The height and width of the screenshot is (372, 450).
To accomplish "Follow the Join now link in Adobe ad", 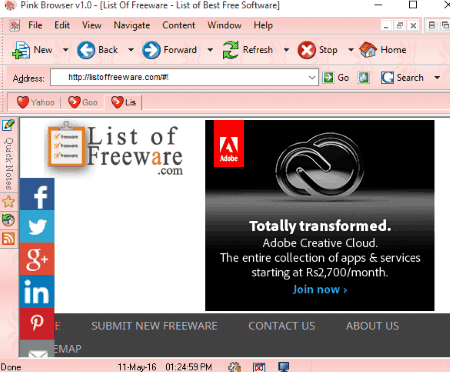I will (x=320, y=289).
